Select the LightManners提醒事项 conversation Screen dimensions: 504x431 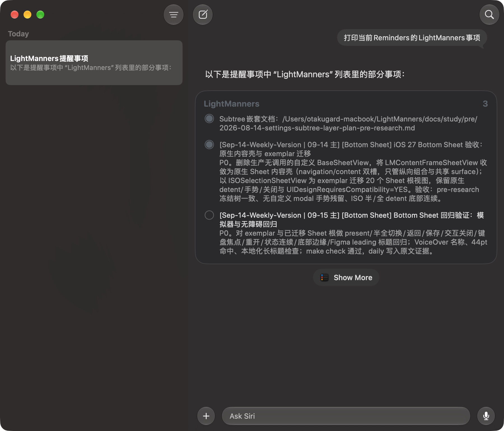[x=94, y=63]
